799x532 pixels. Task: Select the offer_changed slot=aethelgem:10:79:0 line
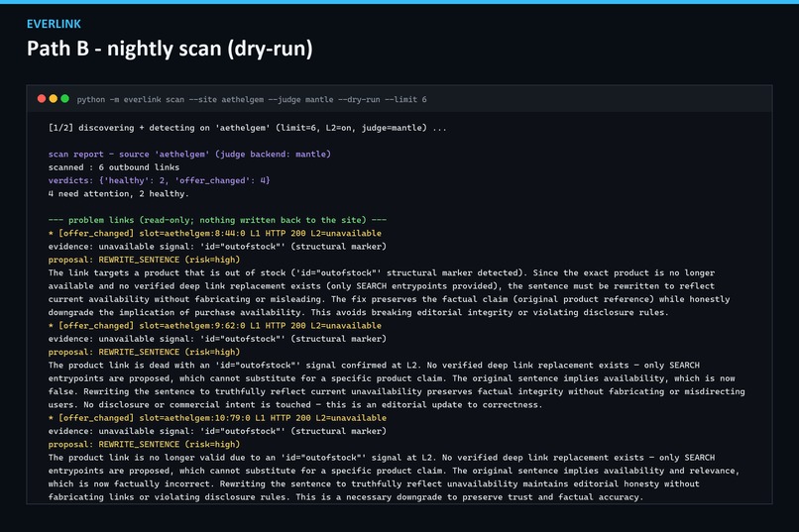pos(217,418)
